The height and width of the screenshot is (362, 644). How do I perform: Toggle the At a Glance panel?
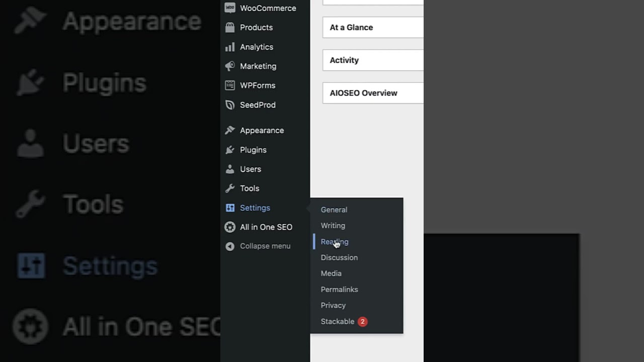tap(351, 27)
